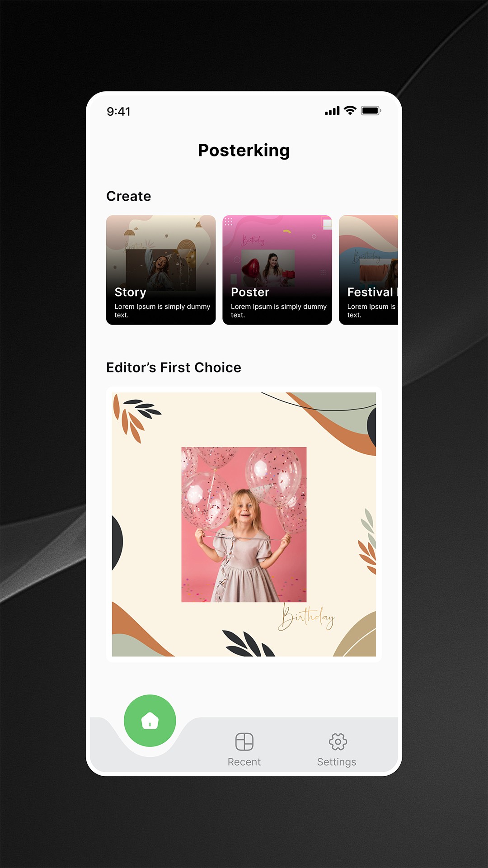
Task: Open the Story create card
Action: [161, 270]
